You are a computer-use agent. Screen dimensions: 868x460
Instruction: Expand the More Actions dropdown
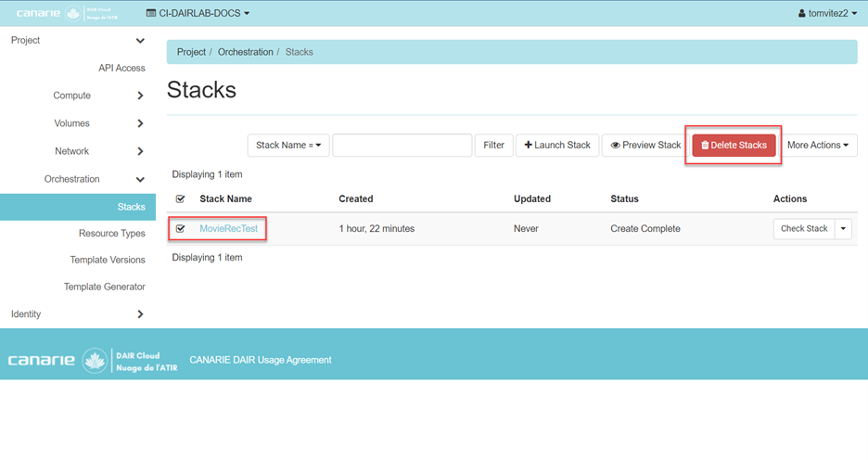tap(817, 146)
